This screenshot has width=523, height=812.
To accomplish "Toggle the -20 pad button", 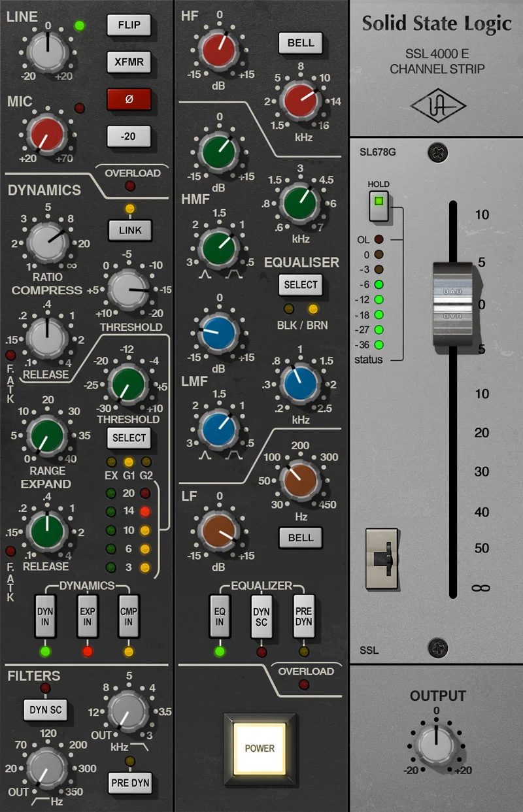I will [x=129, y=136].
